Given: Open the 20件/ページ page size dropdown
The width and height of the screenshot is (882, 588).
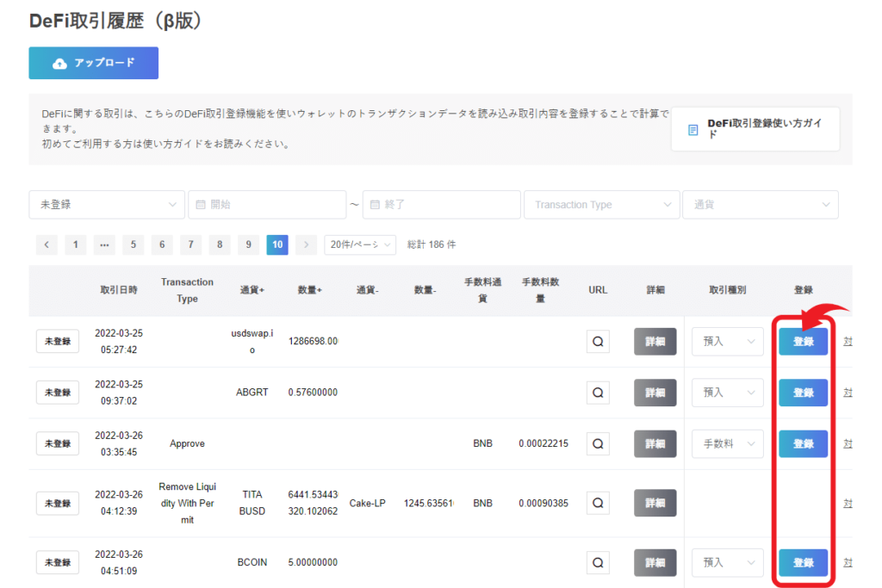Looking at the screenshot, I should point(360,244).
